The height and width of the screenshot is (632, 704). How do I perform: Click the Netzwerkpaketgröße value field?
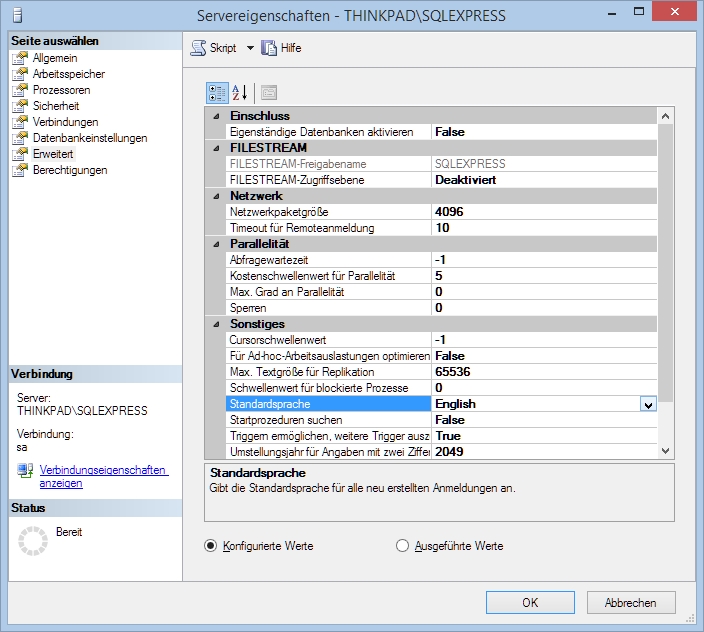point(545,212)
